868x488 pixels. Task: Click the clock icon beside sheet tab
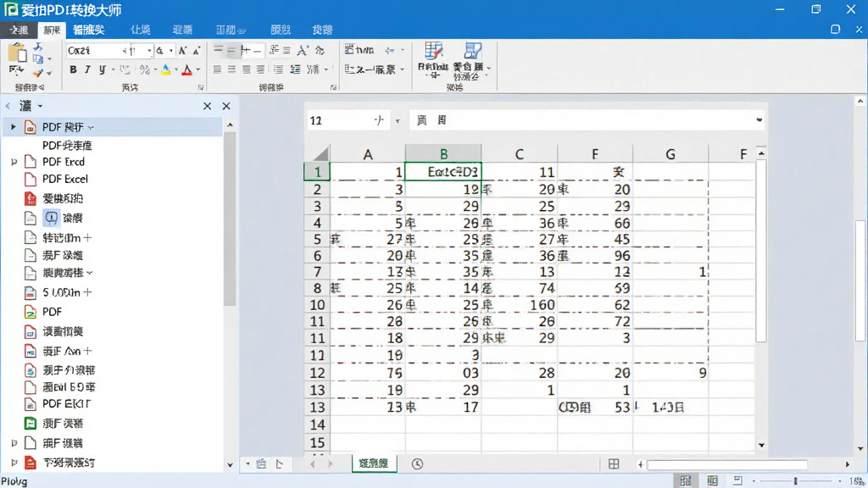417,464
